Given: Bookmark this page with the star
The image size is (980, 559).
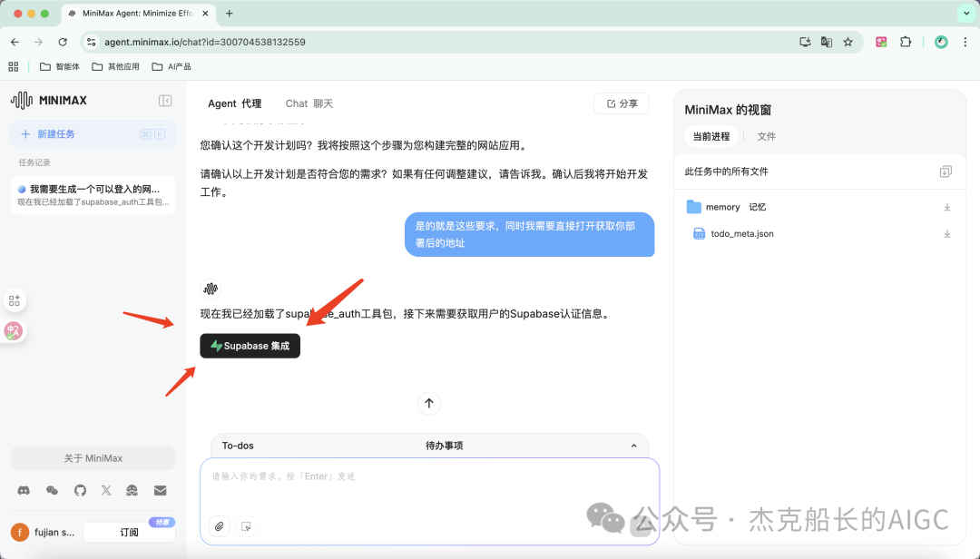Looking at the screenshot, I should tap(848, 42).
